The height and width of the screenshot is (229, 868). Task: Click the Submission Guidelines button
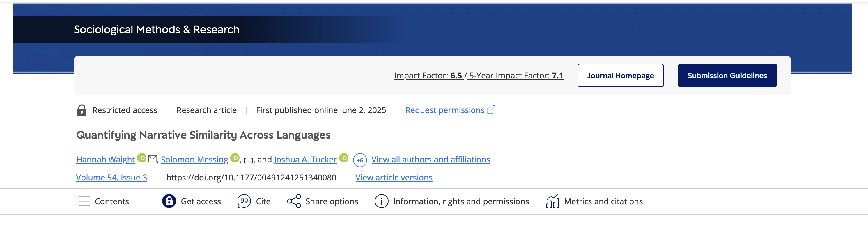coord(727,75)
